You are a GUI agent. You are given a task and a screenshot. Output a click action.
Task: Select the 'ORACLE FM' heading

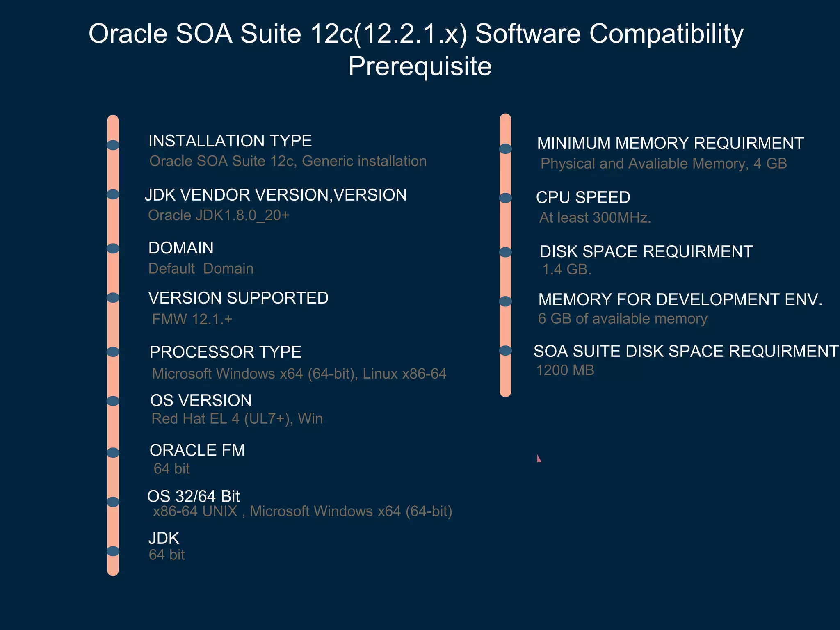pyautogui.click(x=197, y=451)
